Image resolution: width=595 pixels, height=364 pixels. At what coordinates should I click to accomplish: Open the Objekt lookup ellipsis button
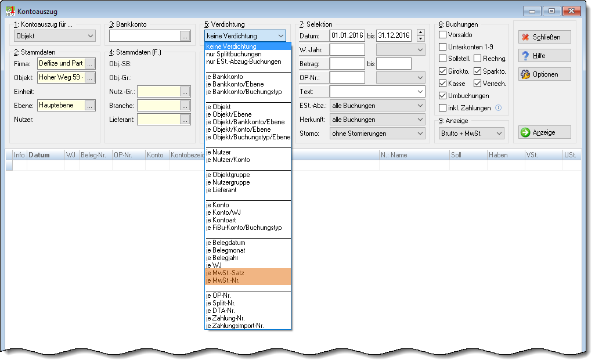pyautogui.click(x=90, y=78)
